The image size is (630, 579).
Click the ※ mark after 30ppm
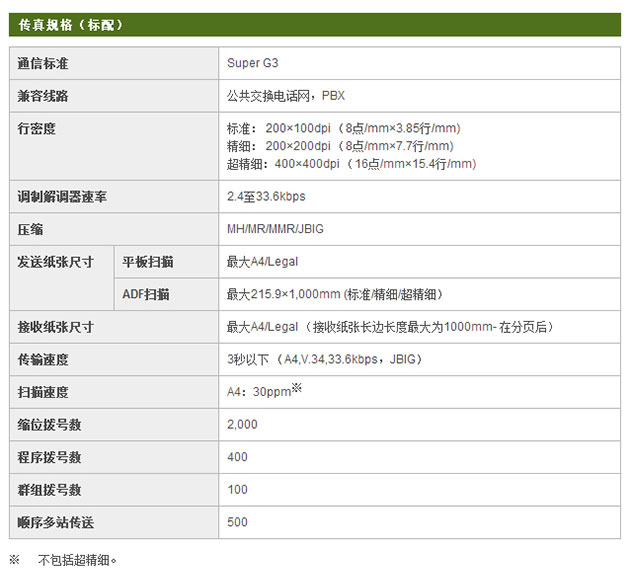297,388
